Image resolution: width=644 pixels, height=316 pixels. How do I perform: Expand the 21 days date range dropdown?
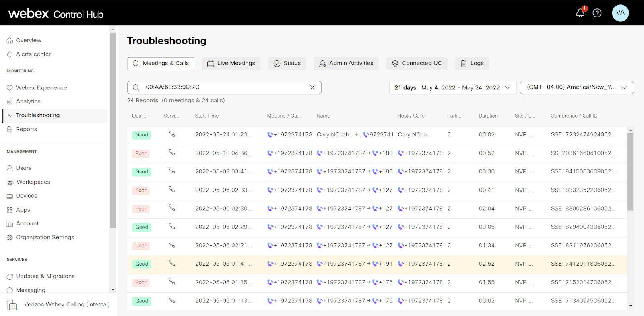(x=452, y=87)
